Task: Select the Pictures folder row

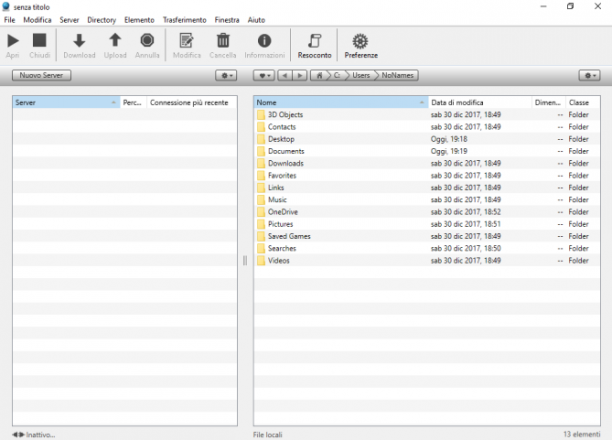Action: [427, 224]
